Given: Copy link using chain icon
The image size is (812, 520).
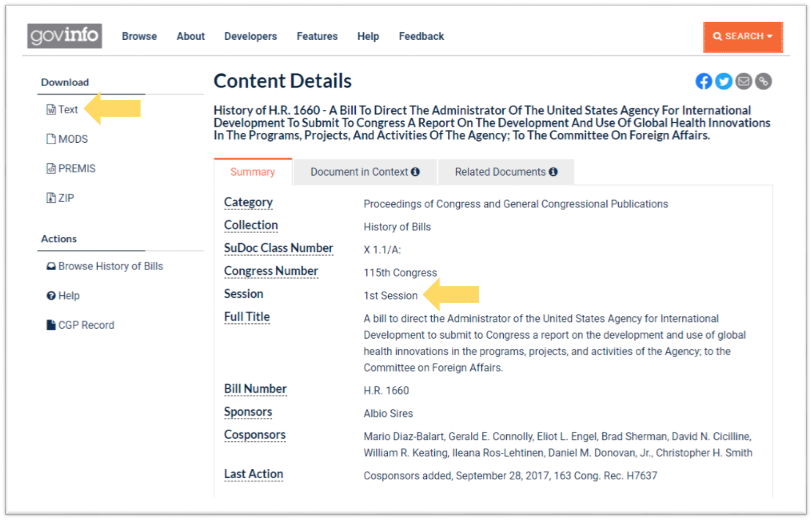Looking at the screenshot, I should click(x=763, y=82).
